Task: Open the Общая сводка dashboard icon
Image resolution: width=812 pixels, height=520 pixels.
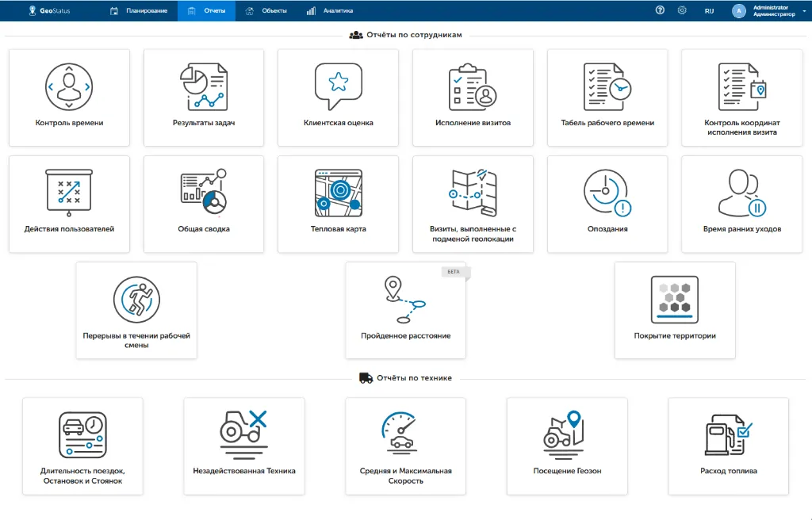Action: point(204,192)
